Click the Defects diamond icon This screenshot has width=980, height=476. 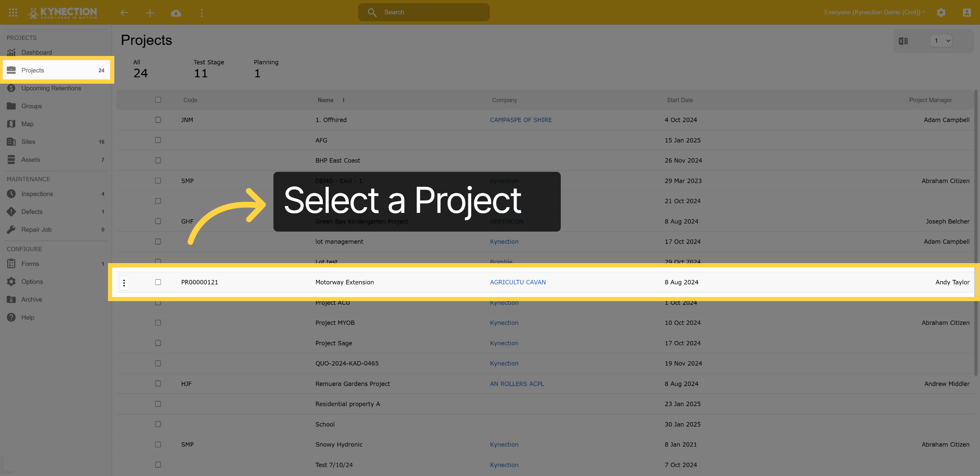tap(11, 212)
